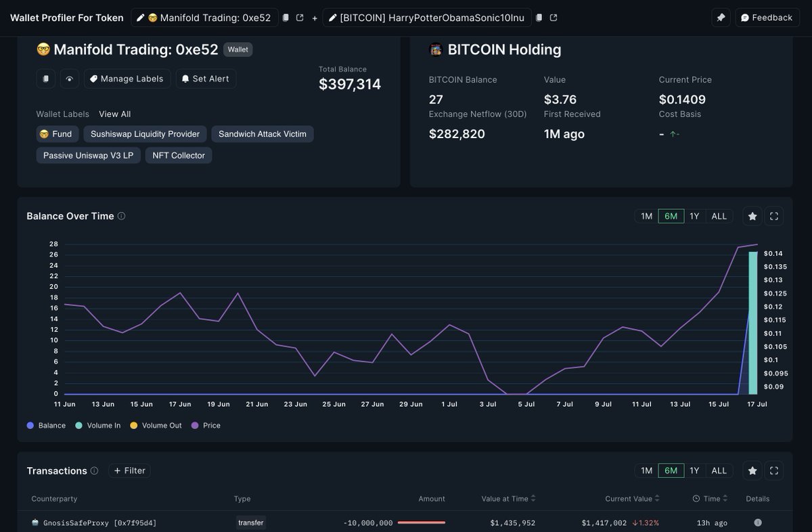Screen dimensions: 812x532
Task: Show ALL Transactions time range
Action: pos(719,470)
